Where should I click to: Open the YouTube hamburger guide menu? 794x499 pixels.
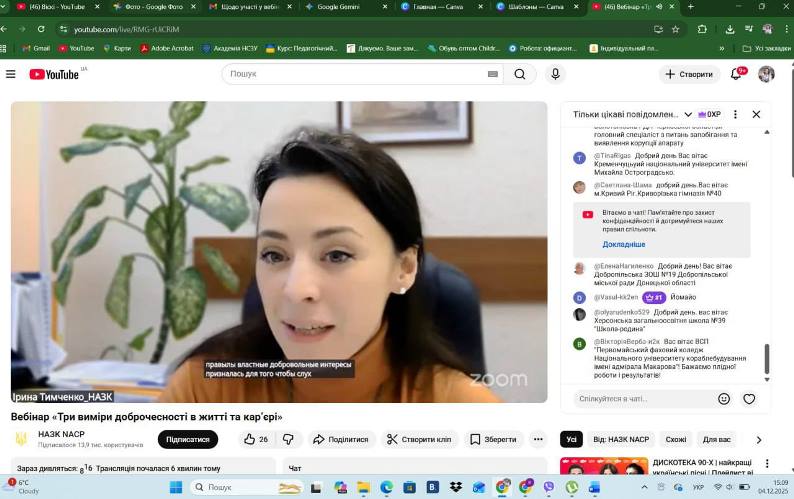pos(11,74)
